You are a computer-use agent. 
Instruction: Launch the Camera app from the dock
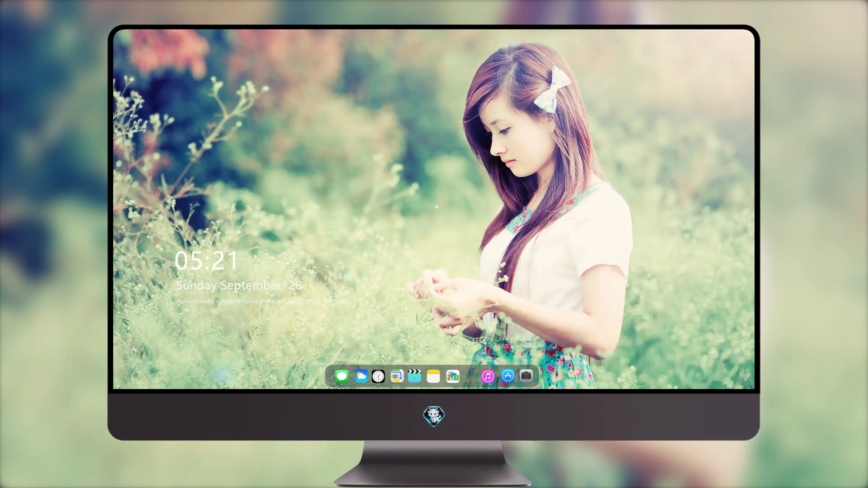(526, 375)
